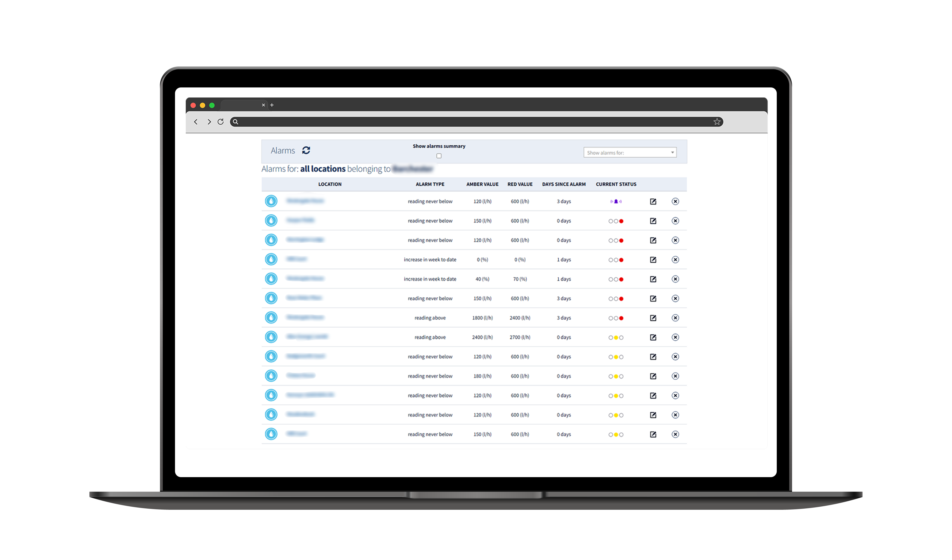Sort by Days Since Alarm column header
Image resolution: width=952 pixels, height=560 pixels.
tap(564, 184)
